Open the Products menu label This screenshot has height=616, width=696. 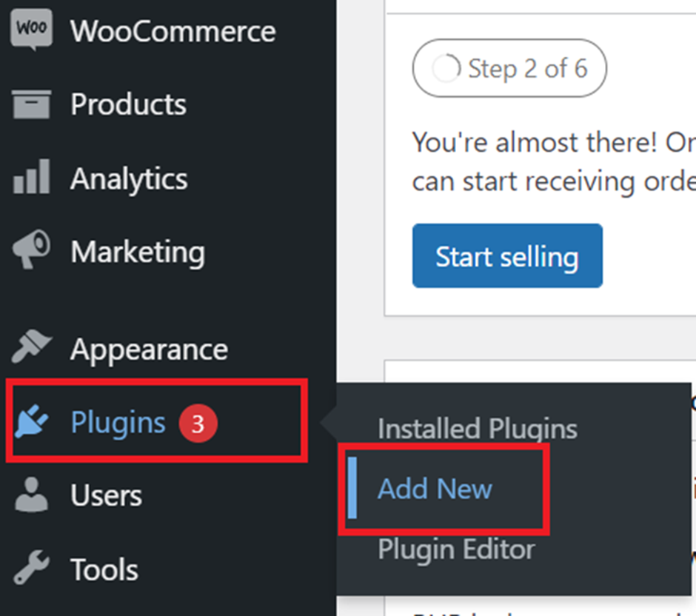pos(128,104)
